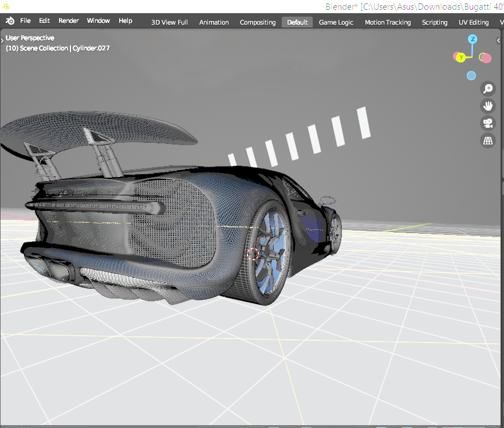This screenshot has width=504, height=428.
Task: Click the hand Pan view icon
Action: click(x=488, y=106)
